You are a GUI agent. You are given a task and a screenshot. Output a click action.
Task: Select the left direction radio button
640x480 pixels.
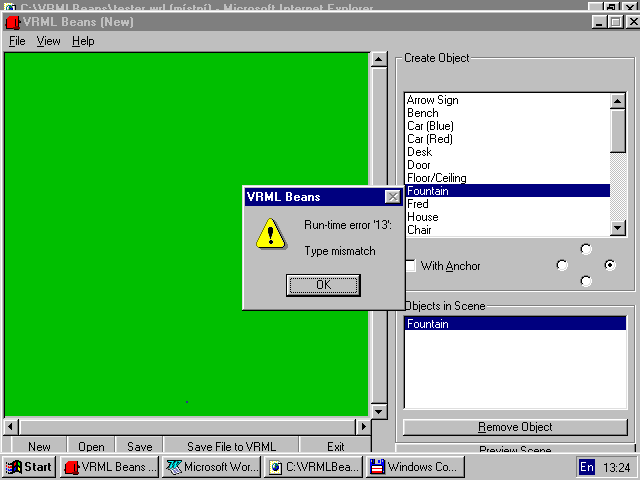click(x=562, y=265)
